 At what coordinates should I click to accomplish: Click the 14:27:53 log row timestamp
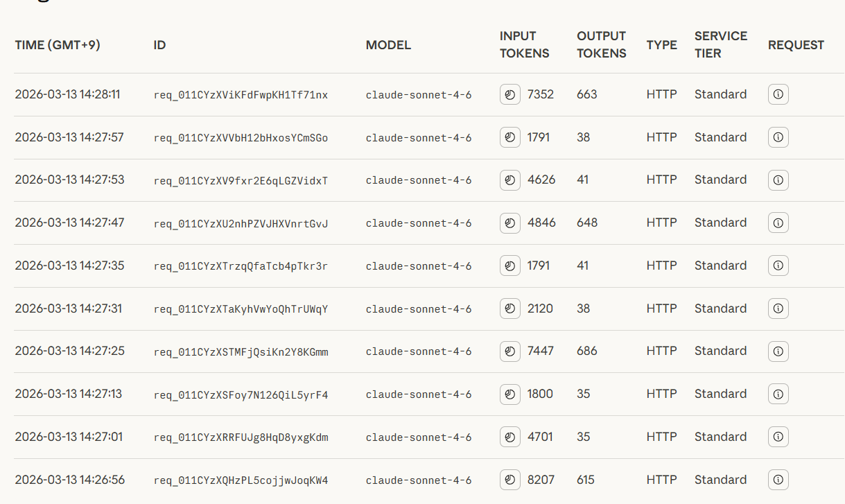tap(69, 180)
